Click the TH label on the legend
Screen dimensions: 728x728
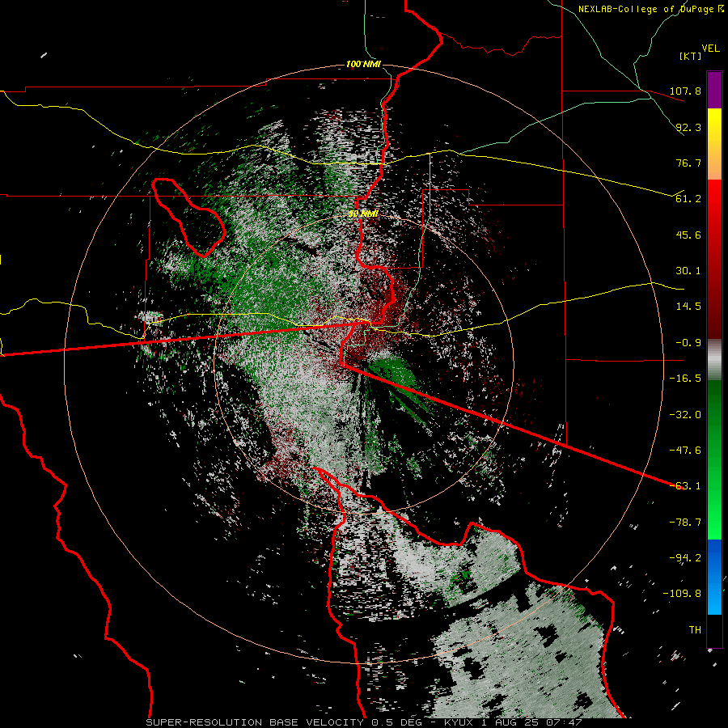pos(695,629)
